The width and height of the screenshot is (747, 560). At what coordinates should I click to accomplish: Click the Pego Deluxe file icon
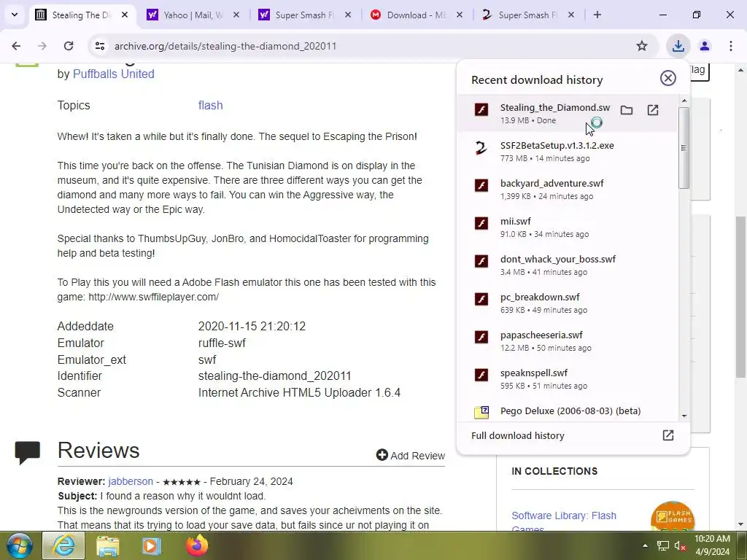pos(481,412)
